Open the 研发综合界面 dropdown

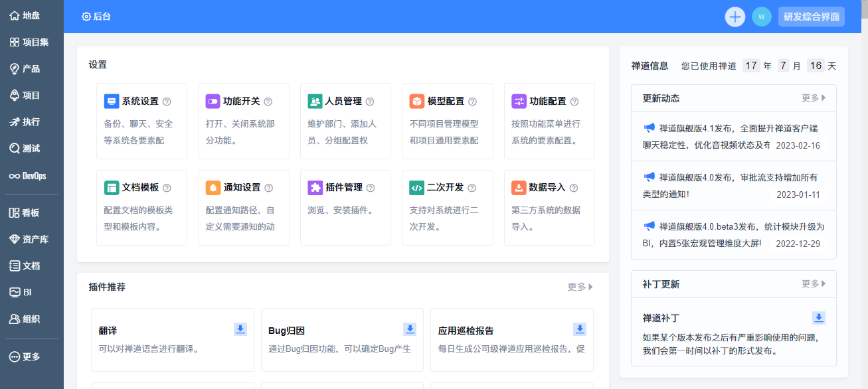coord(812,17)
